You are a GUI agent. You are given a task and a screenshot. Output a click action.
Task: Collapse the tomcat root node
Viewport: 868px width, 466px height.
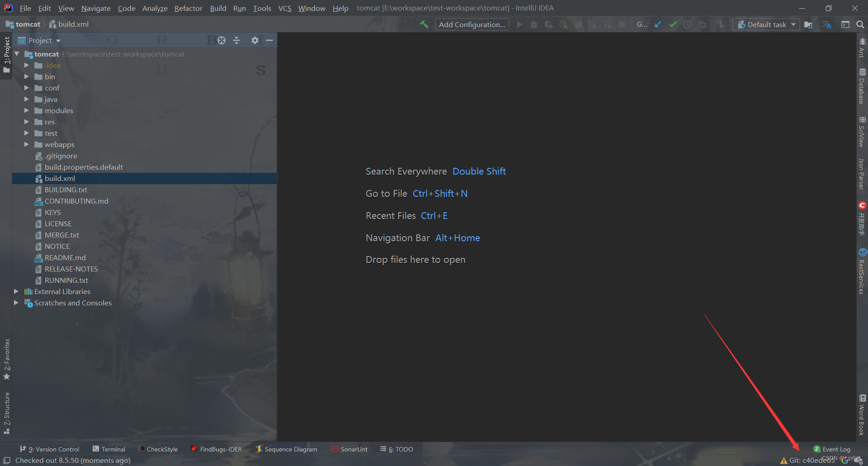click(17, 54)
